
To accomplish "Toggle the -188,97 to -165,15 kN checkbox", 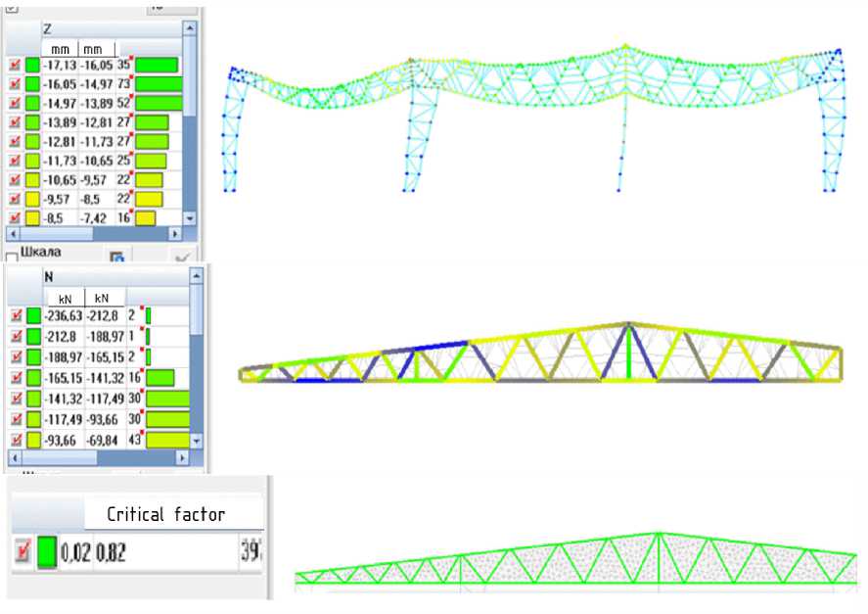I will (x=17, y=356).
